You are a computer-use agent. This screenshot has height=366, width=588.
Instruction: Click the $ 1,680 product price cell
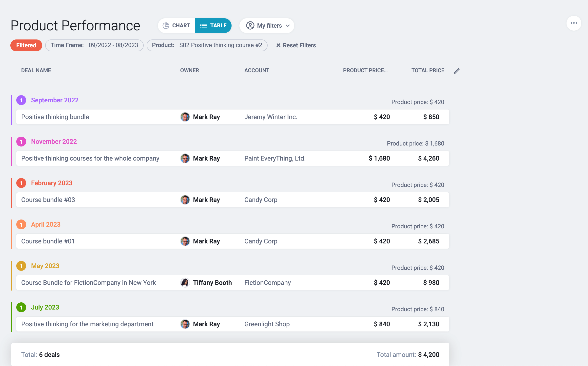379,158
